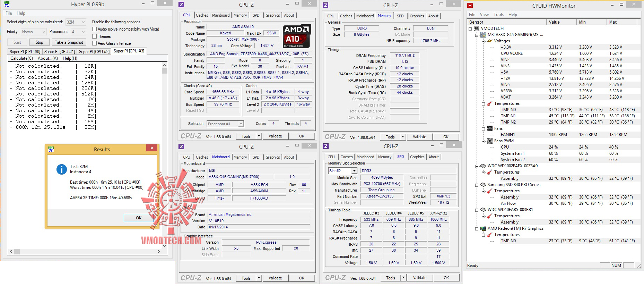Click the Z icon of the CPU-Z window showing the Memory tab

(325, 5)
